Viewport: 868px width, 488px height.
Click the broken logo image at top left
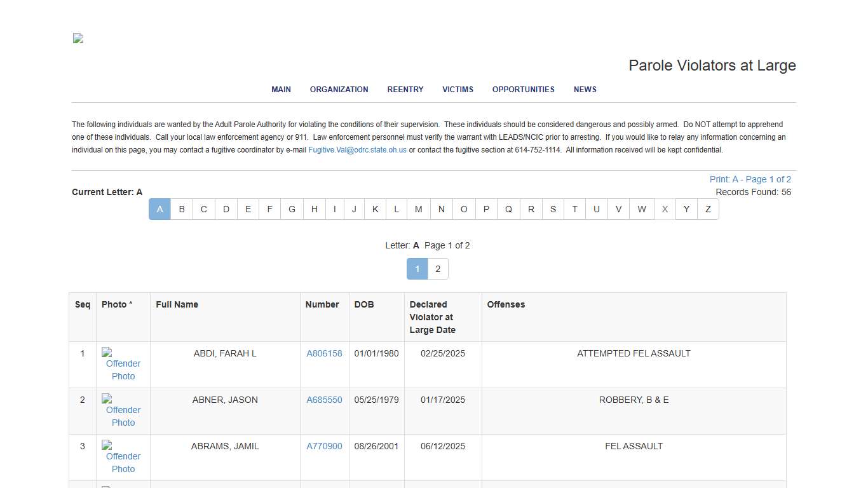[78, 38]
